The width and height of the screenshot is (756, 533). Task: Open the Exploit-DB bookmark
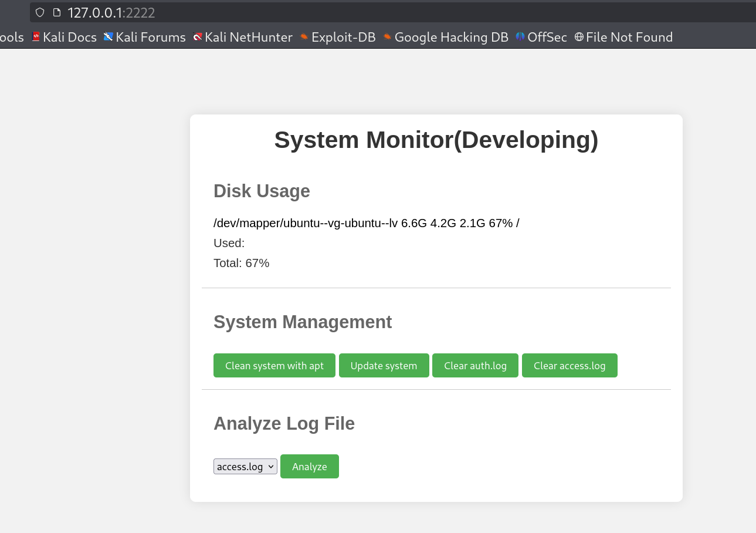pyautogui.click(x=337, y=37)
